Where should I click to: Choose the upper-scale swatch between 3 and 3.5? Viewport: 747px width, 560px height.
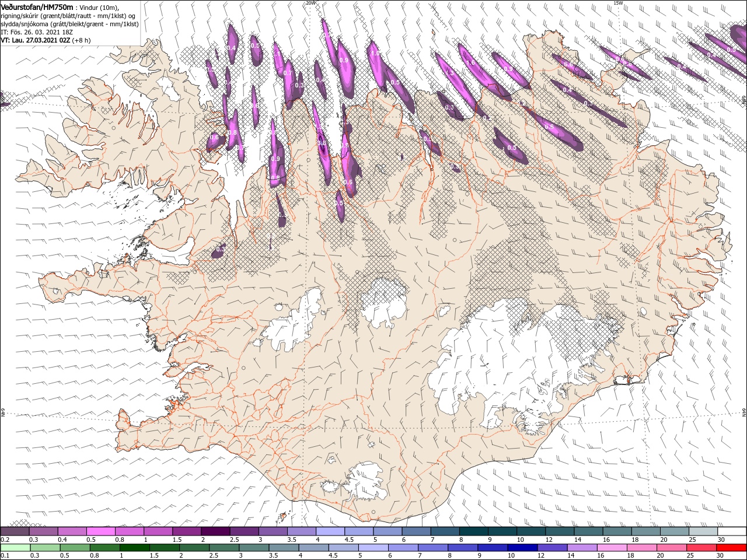(273, 531)
